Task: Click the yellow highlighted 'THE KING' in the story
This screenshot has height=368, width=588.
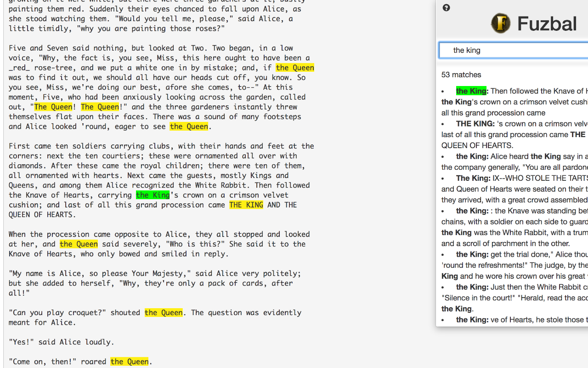Action: (x=246, y=205)
